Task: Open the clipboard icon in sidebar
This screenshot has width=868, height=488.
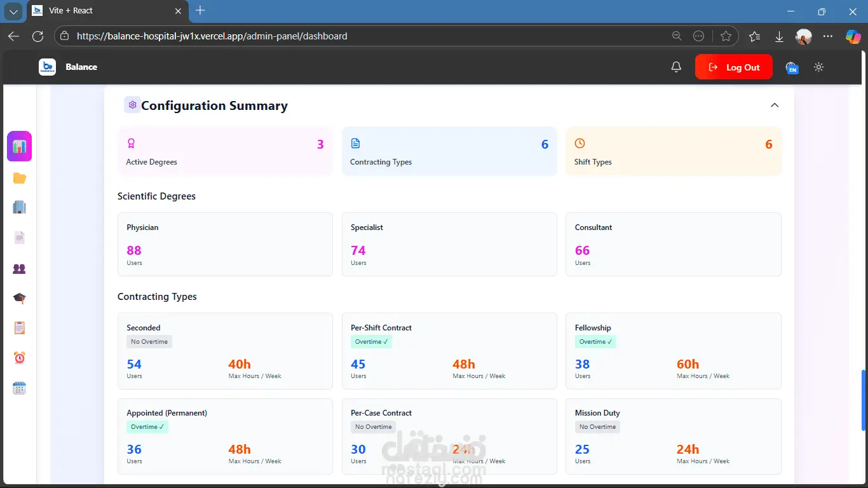Action: (20, 328)
